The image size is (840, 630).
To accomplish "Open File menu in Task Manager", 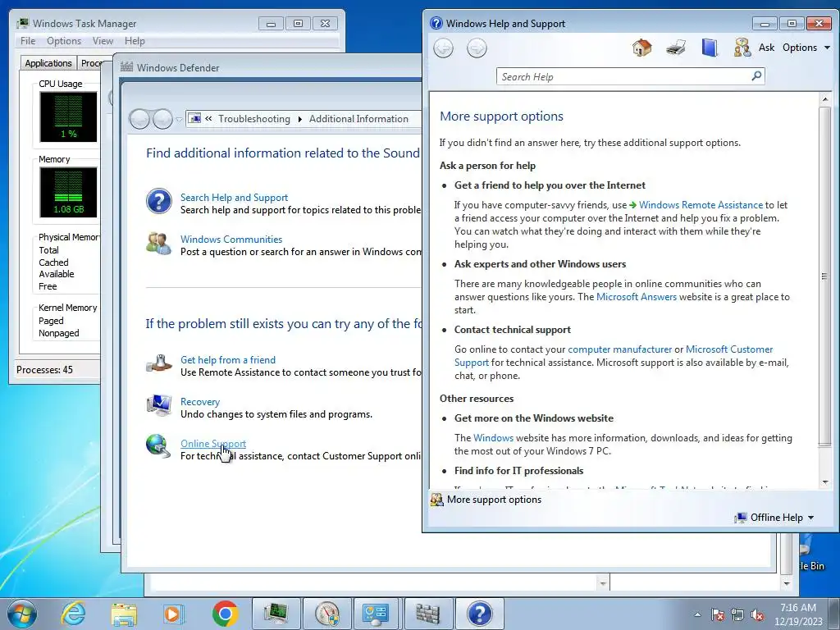I will 28,41.
